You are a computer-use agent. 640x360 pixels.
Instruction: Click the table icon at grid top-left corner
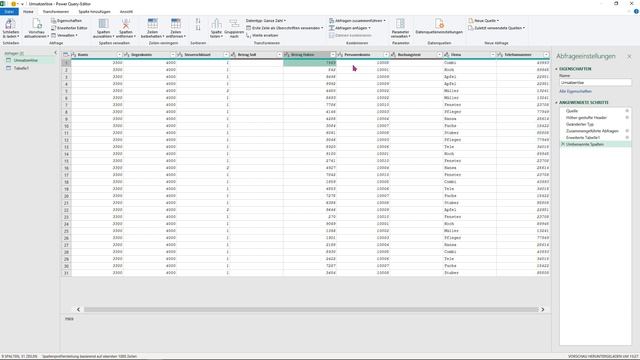tap(66, 55)
